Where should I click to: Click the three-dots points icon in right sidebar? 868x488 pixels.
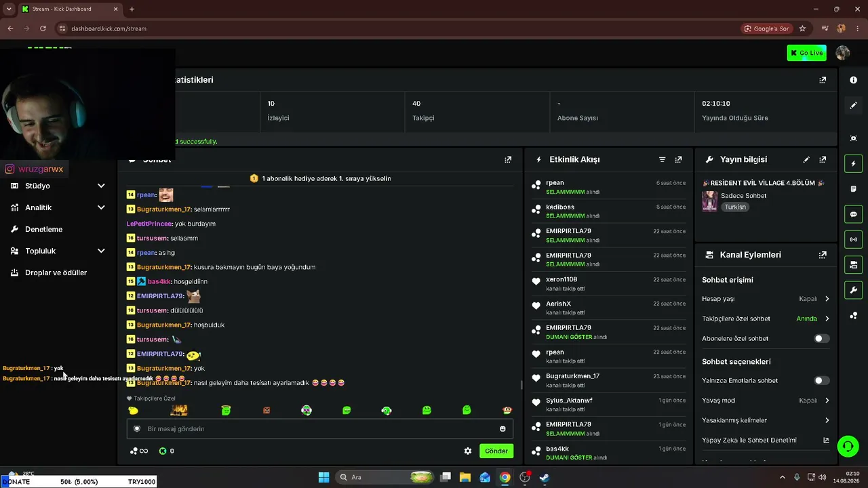click(x=853, y=316)
